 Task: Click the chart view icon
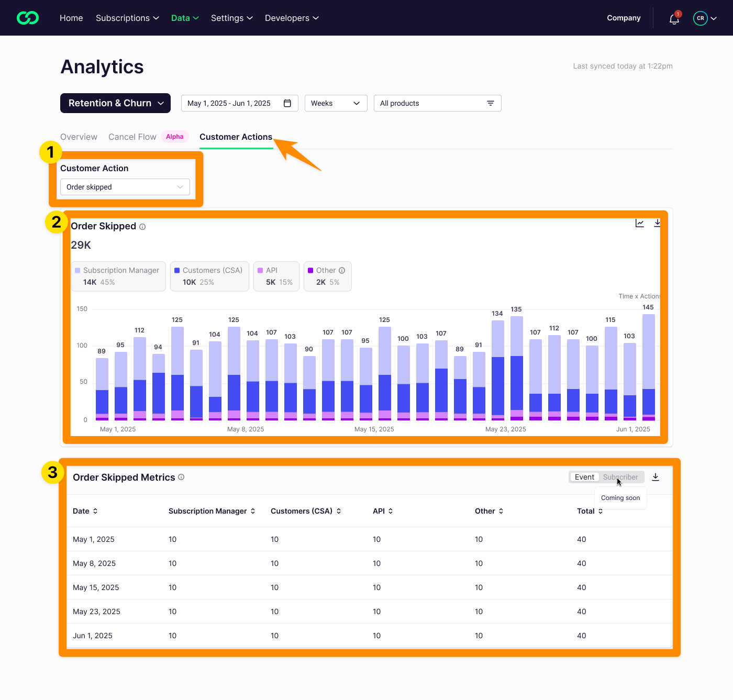click(639, 224)
